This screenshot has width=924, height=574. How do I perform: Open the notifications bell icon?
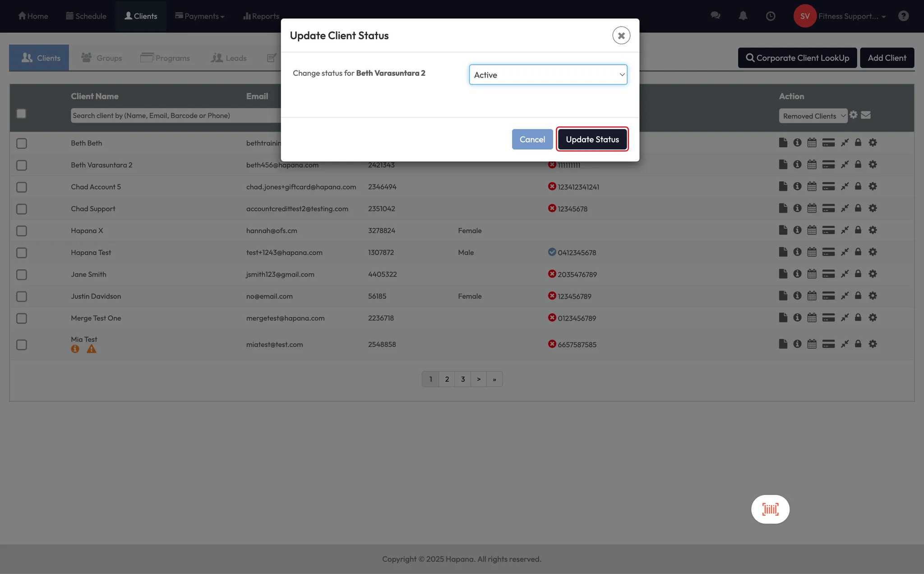point(743,16)
